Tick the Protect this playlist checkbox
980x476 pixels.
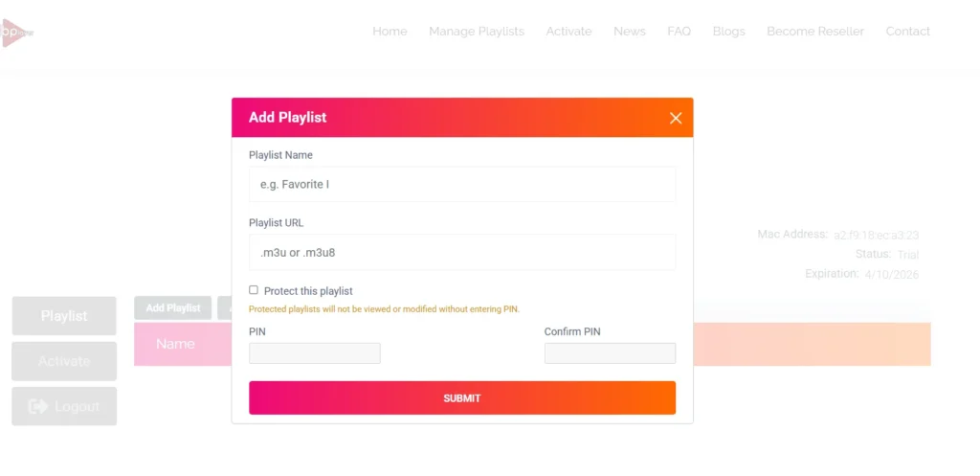[x=253, y=290]
